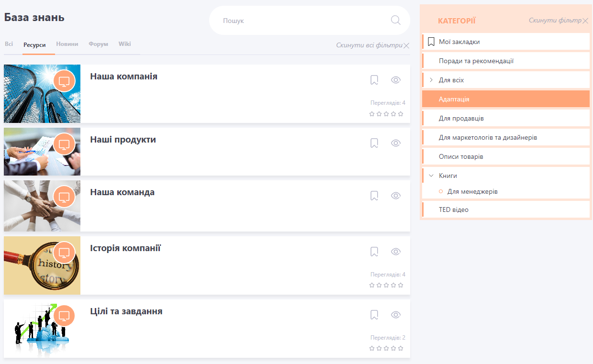This screenshot has height=364, width=593.
Task: Toggle the eye icon for "Наша команда"
Action: pos(395,196)
